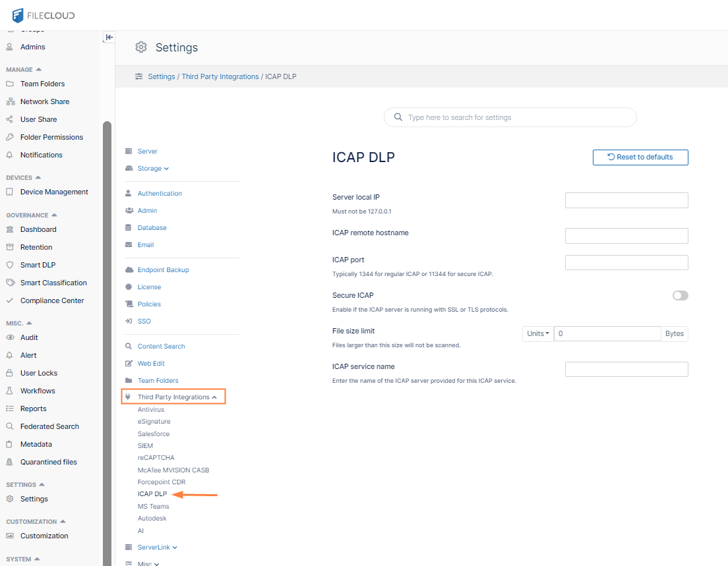Image resolution: width=728 pixels, height=566 pixels.
Task: Click the Smart Classification tag icon
Action: tap(10, 283)
